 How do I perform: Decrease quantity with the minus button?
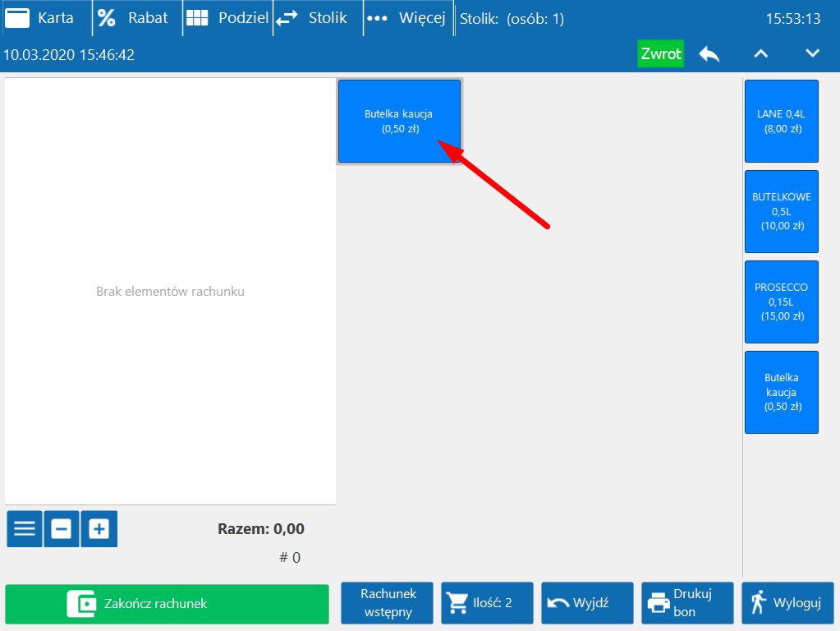pyautogui.click(x=62, y=528)
